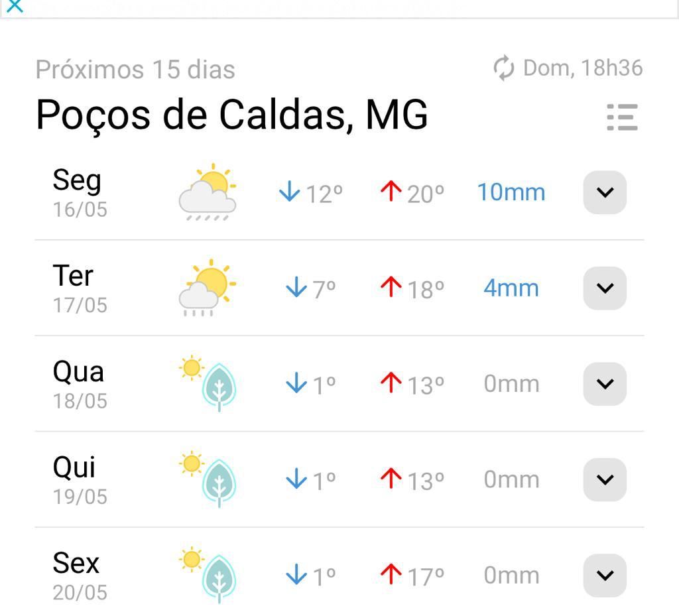
Task: Click Friday's sun and frost leaf icon
Action: (208, 575)
